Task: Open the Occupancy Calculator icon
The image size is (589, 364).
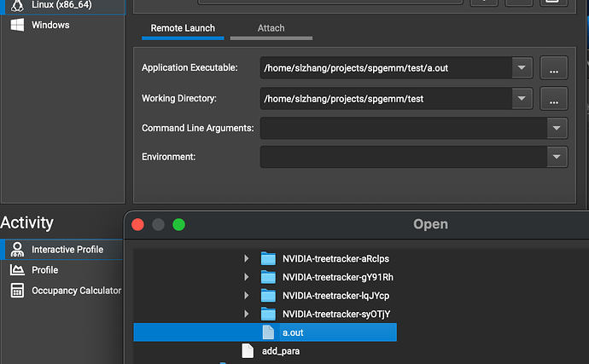Action: (16, 291)
